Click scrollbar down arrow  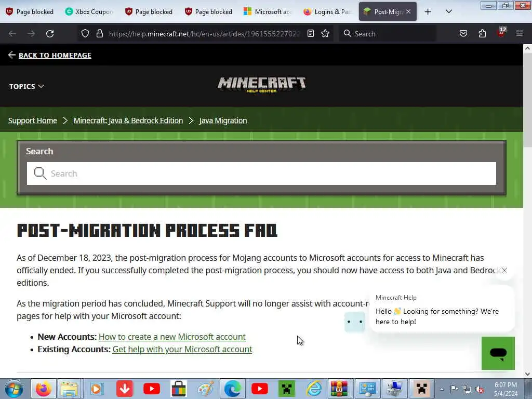click(x=527, y=374)
